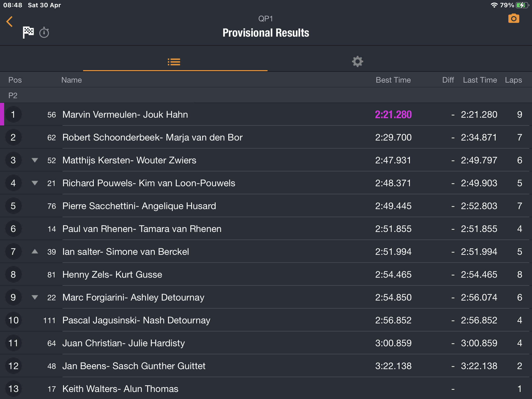This screenshot has height=399, width=532.
Task: Tap last time 2:52.803
Action: point(479,206)
